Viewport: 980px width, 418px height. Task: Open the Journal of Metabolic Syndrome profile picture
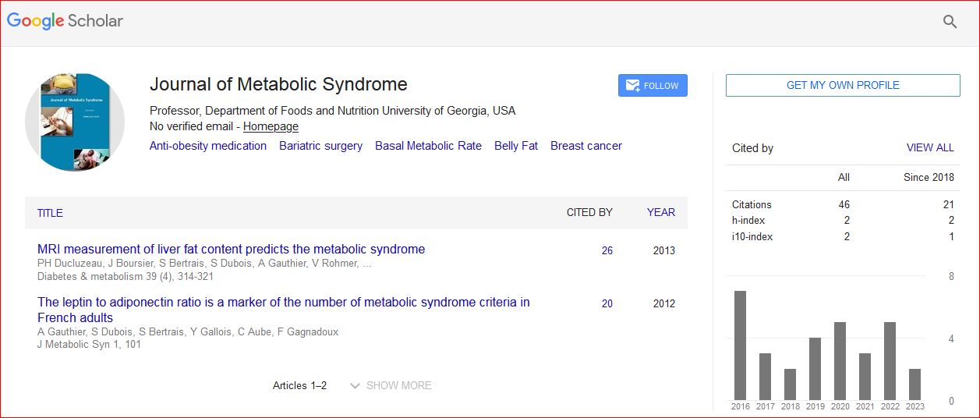click(x=75, y=122)
